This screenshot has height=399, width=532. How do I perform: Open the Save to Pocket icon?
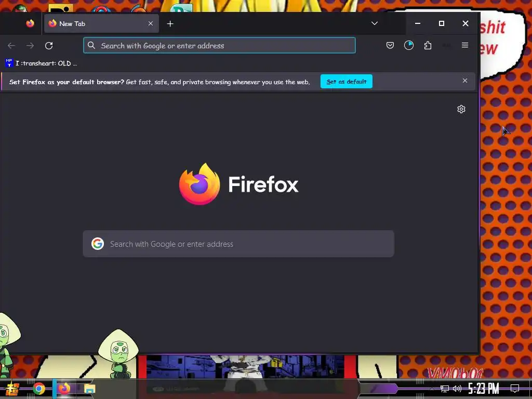pyautogui.click(x=390, y=45)
